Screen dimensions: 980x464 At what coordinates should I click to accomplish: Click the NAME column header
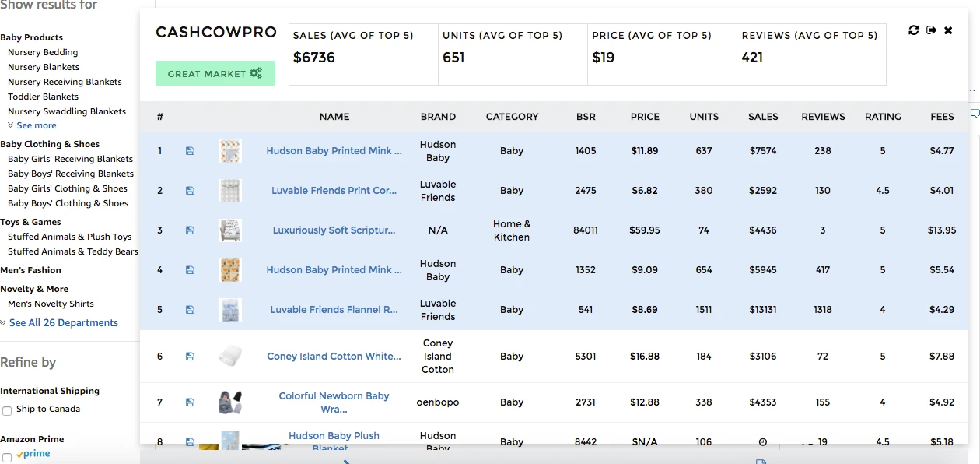pyautogui.click(x=334, y=117)
